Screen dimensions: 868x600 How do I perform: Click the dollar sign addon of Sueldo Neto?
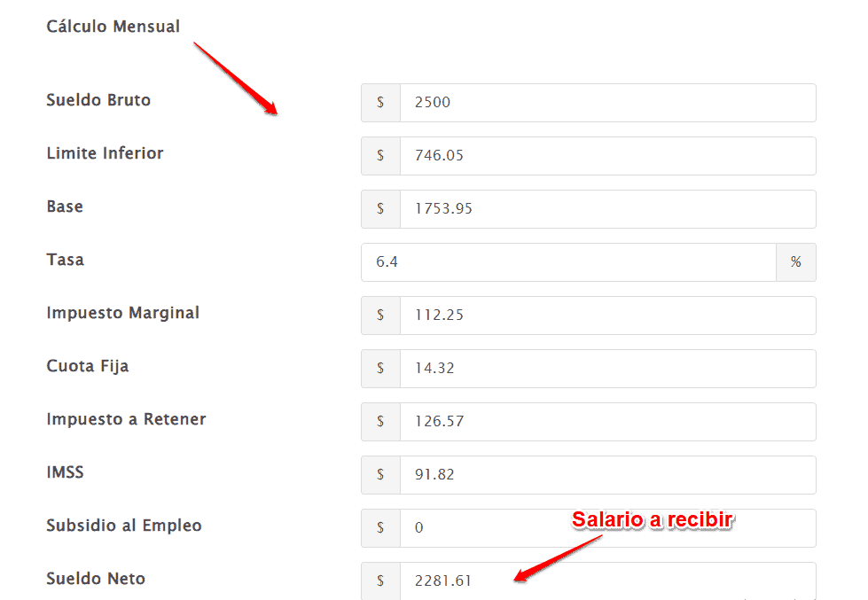[x=381, y=581]
